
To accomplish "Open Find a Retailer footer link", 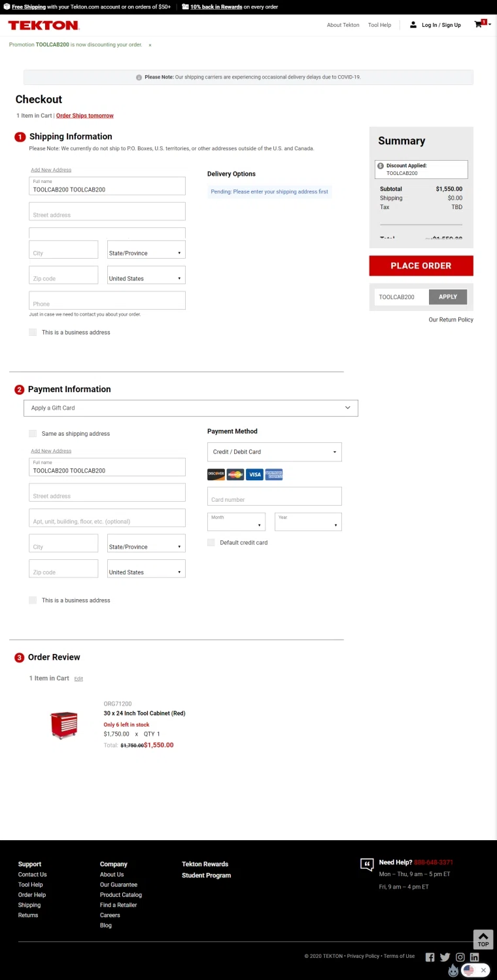I will pos(118,905).
